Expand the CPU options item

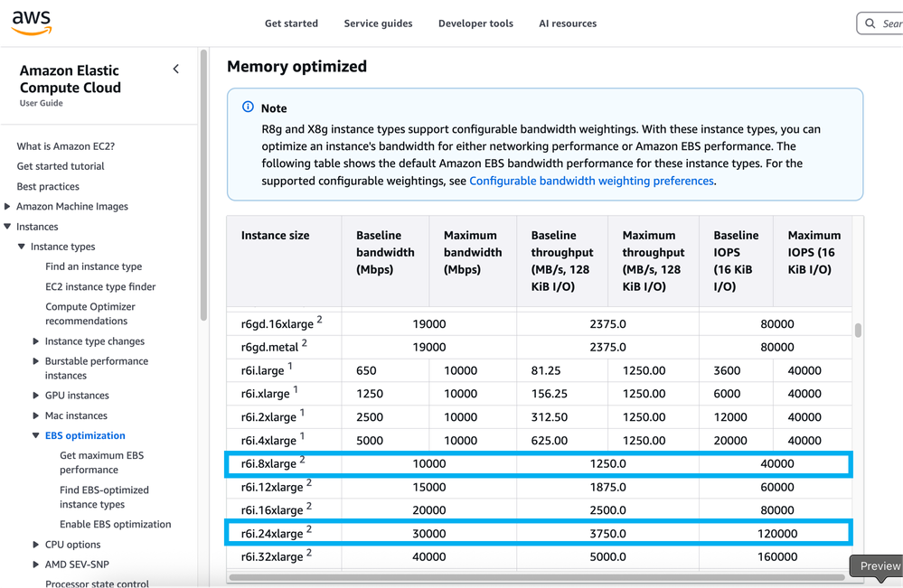36,545
